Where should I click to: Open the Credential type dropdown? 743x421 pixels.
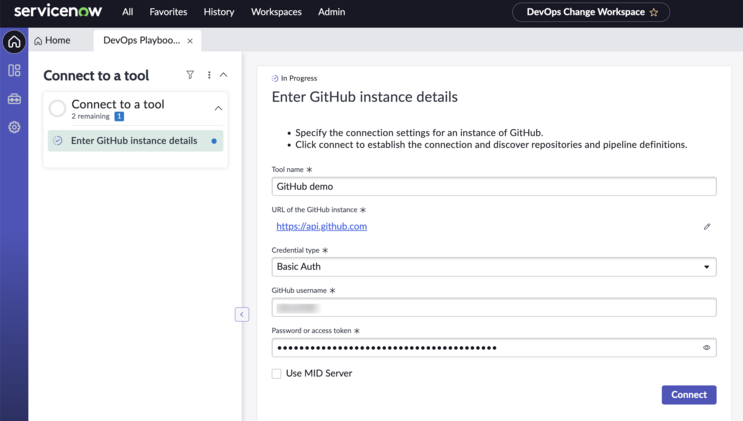point(494,267)
